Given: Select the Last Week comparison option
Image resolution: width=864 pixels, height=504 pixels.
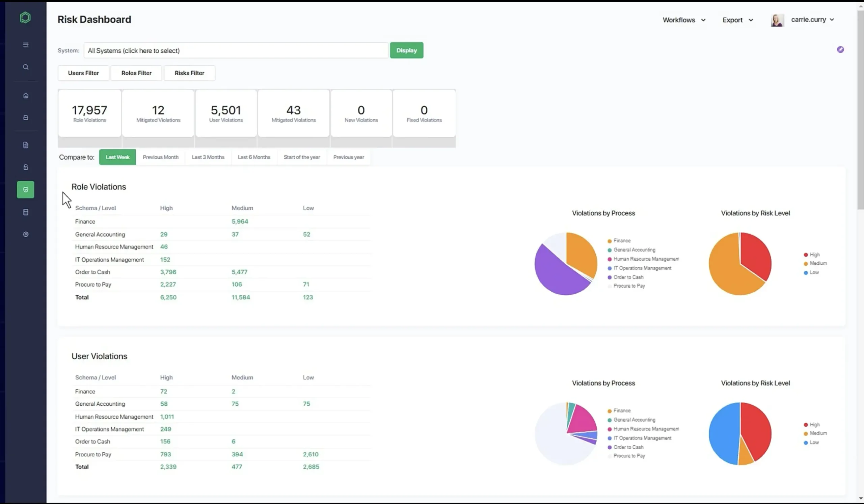Looking at the screenshot, I should (x=117, y=157).
